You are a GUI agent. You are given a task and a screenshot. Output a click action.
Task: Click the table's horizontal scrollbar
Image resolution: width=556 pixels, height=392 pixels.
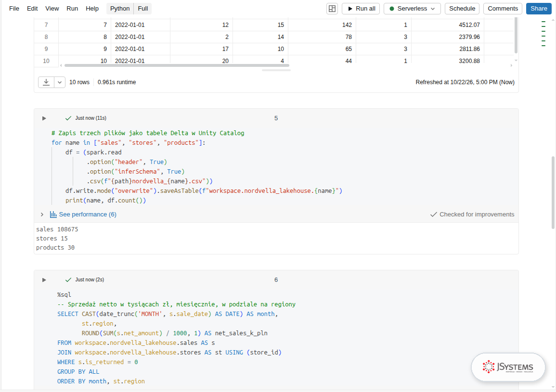177,65
